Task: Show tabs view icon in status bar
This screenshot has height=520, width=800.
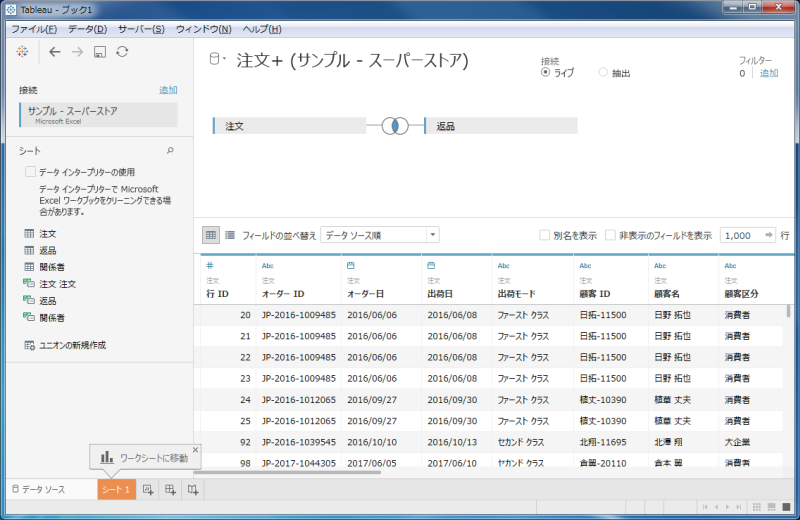Action: [x=786, y=507]
